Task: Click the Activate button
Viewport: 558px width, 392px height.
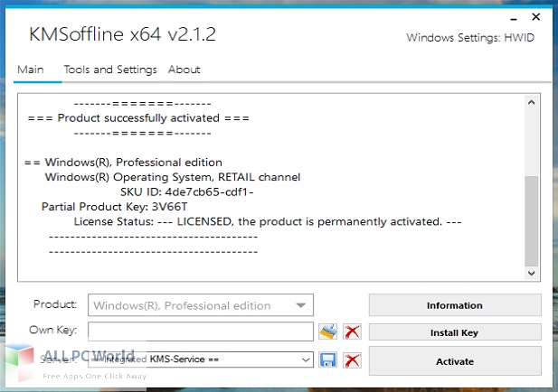Action: (455, 361)
